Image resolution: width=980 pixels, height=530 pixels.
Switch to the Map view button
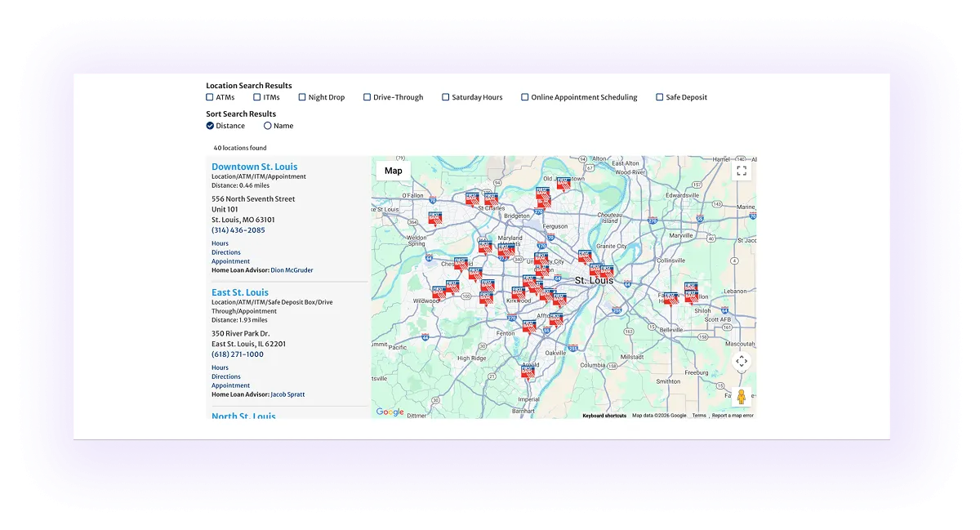point(393,170)
